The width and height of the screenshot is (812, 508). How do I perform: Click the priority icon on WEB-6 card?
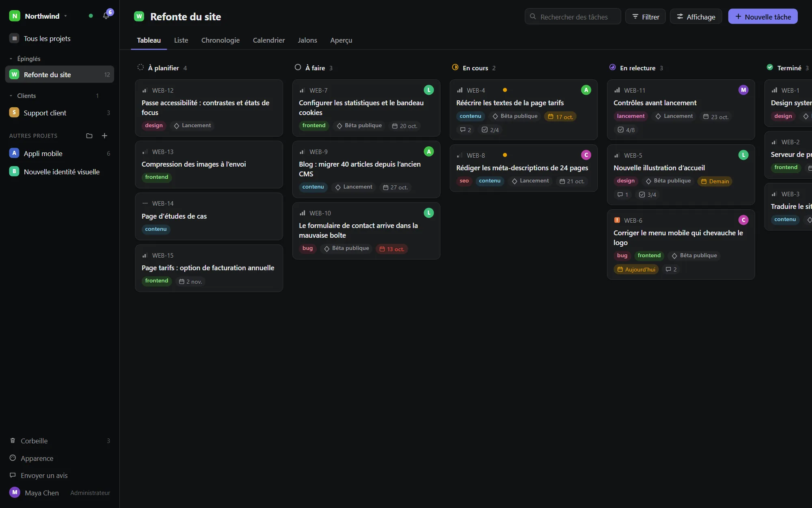(x=617, y=220)
